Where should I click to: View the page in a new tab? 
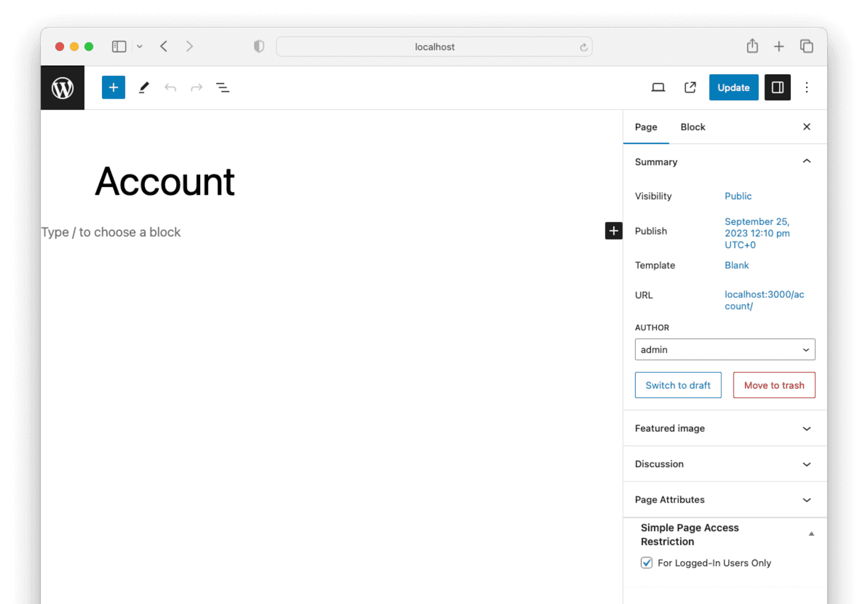pos(690,88)
